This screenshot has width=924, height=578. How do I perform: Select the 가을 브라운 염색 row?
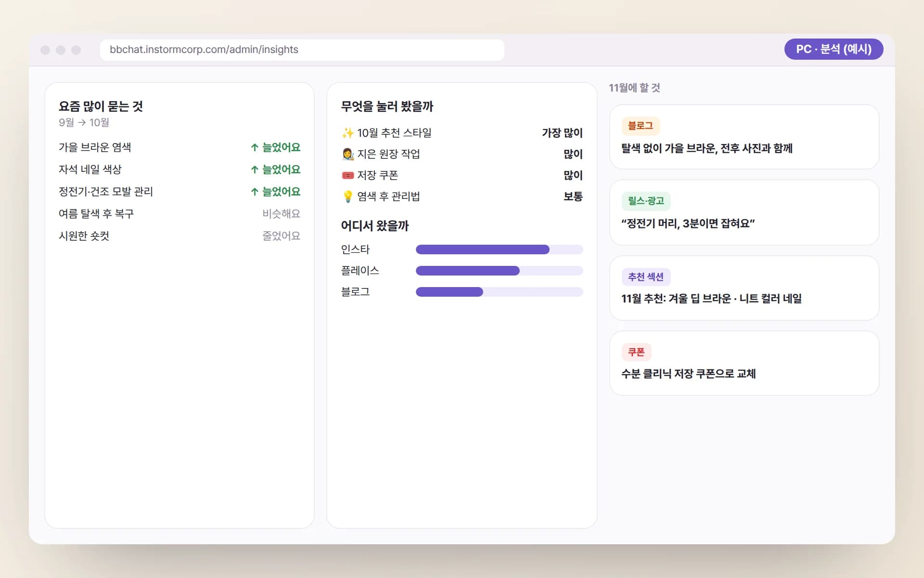point(179,147)
